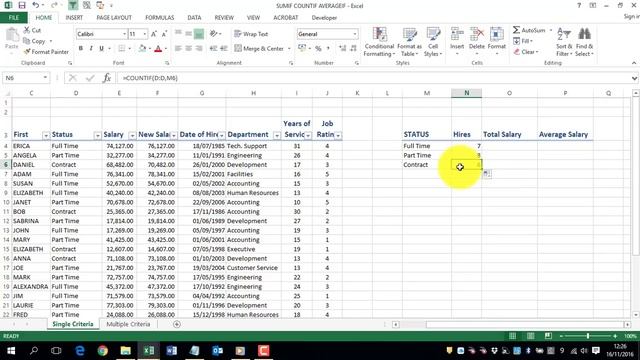
Task: Click the Undo arrow icon
Action: [36, 5]
